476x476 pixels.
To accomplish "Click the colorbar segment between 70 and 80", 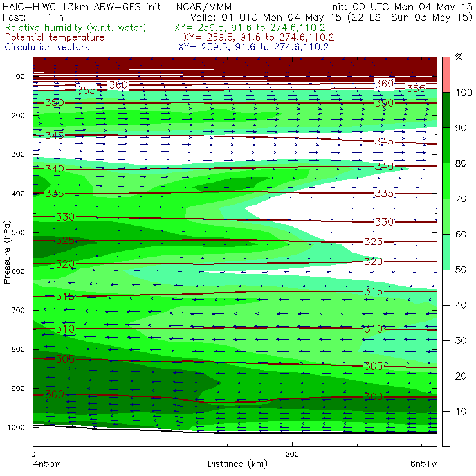I will coord(446,181).
